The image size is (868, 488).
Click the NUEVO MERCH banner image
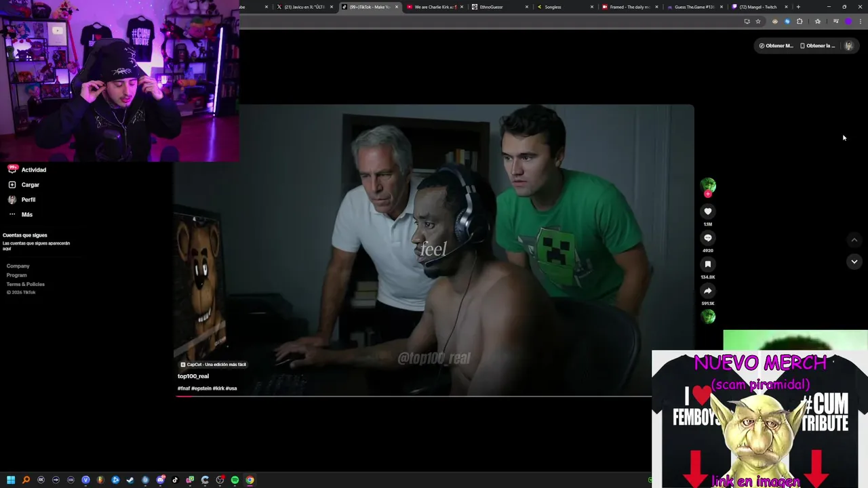[x=759, y=419]
